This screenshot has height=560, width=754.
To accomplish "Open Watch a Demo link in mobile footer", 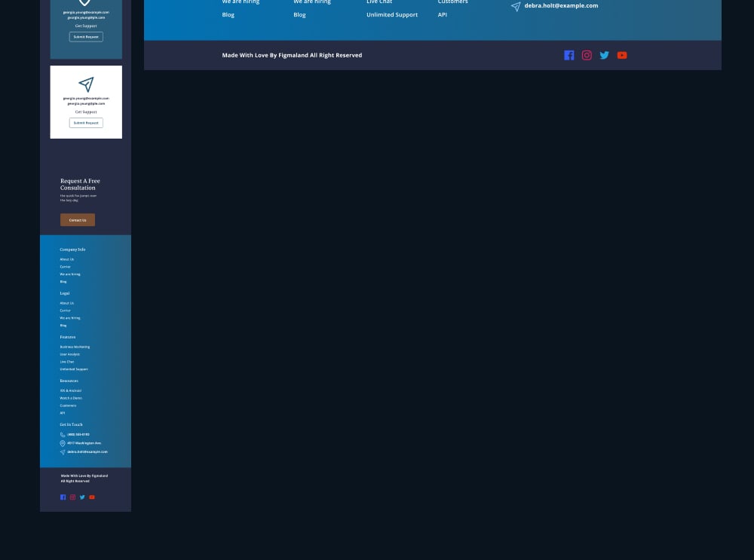I will pos(71,398).
